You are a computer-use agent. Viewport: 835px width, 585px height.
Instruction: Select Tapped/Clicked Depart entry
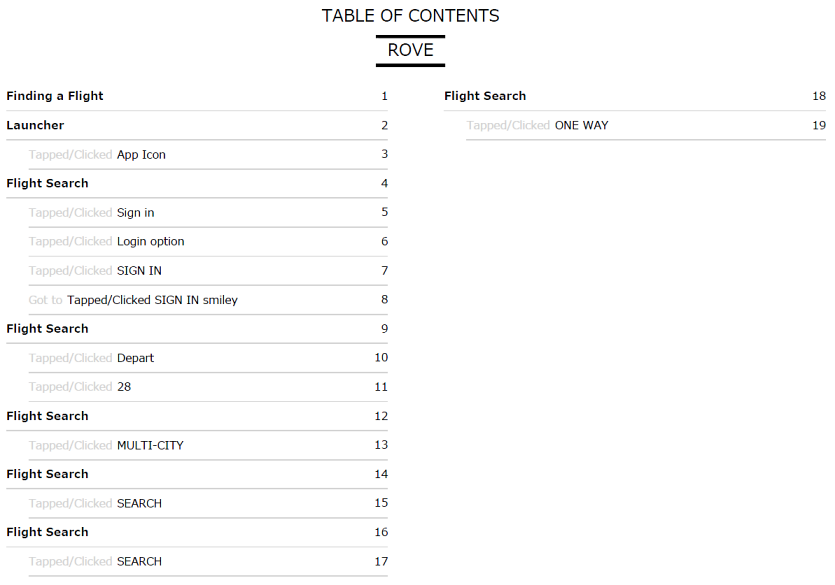(208, 358)
